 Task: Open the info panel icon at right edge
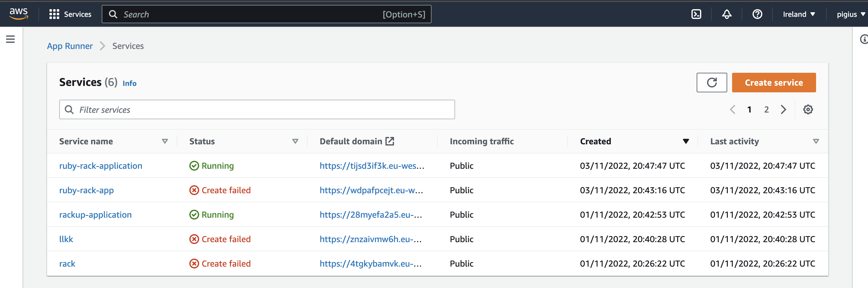[864, 39]
